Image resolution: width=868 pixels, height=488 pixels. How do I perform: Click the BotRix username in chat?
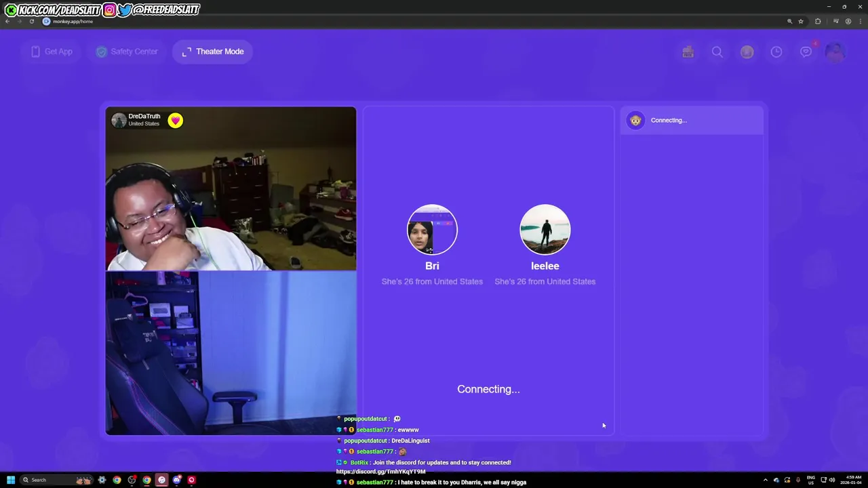tap(359, 462)
